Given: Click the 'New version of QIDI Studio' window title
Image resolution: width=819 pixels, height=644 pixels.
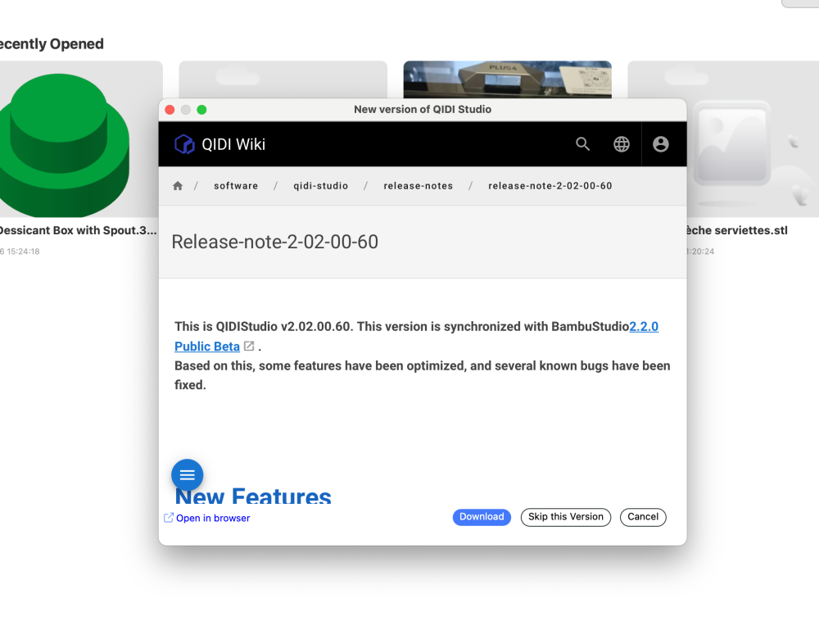Looking at the screenshot, I should click(423, 109).
